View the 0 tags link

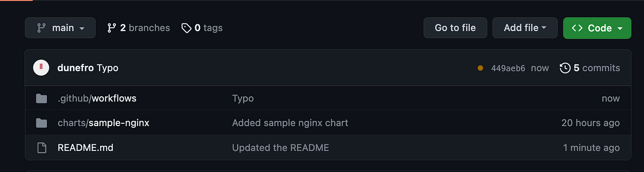click(202, 28)
